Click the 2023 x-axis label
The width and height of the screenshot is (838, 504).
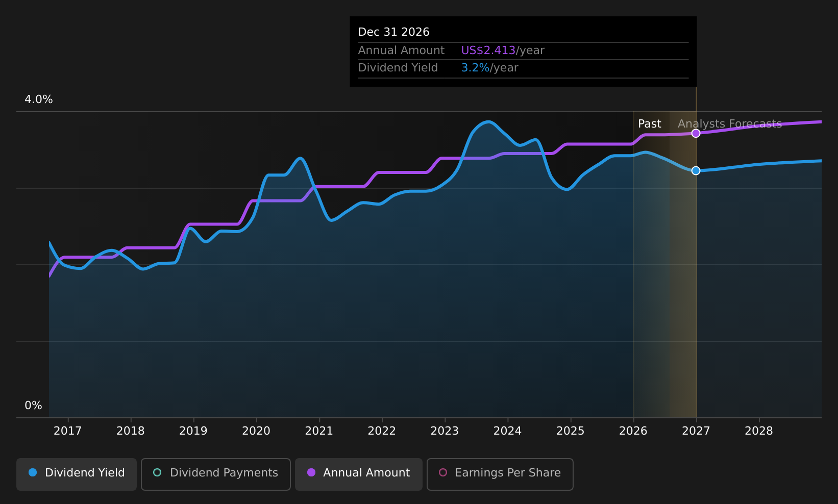pos(445,431)
